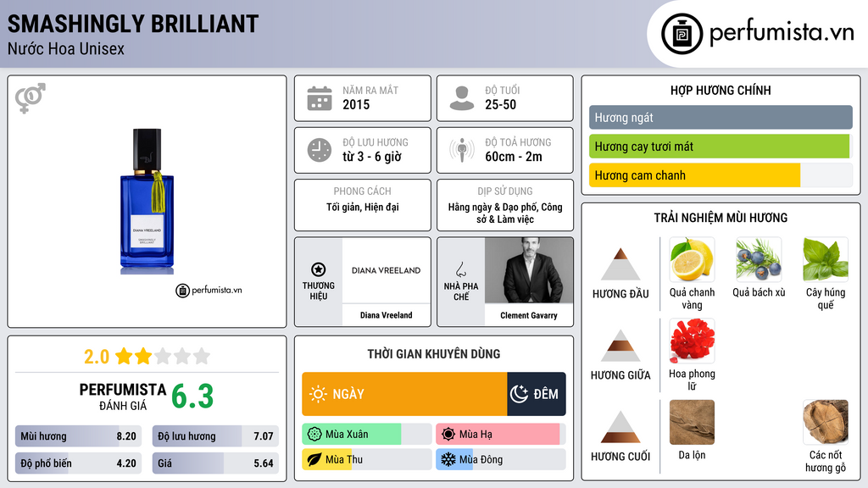Click the launch year value 2015

coord(356,104)
